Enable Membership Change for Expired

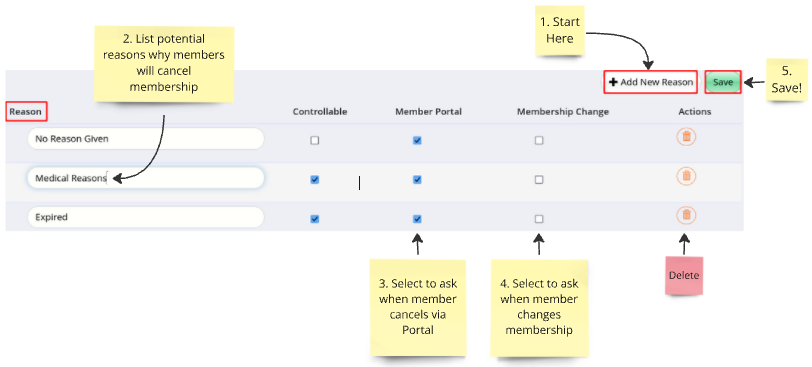tap(539, 219)
